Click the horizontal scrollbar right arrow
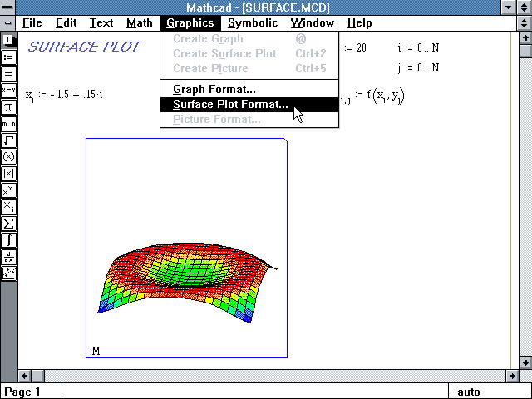 click(x=510, y=376)
